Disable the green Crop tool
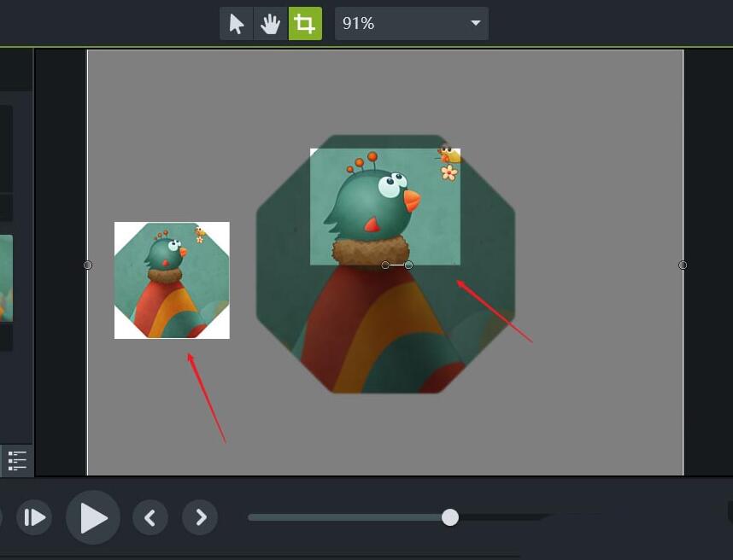This screenshot has width=733, height=560. 305,23
